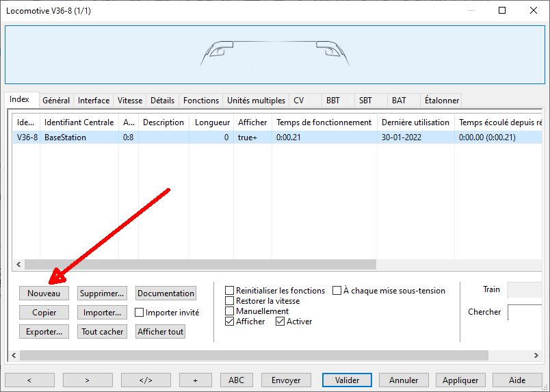Click the ABC button
The height and width of the screenshot is (392, 550).
(236, 380)
